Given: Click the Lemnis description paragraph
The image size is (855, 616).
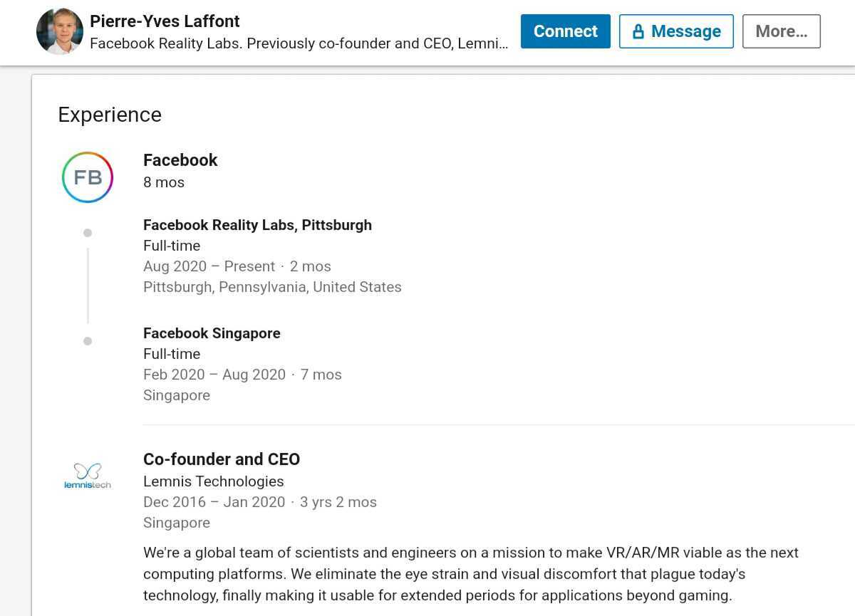Looking at the screenshot, I should pos(470,574).
